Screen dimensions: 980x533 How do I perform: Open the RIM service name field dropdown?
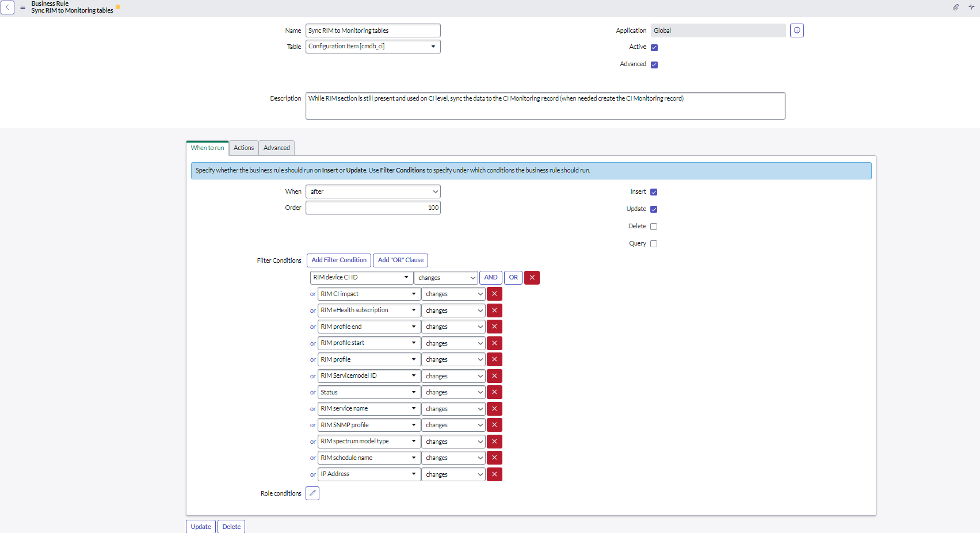click(x=369, y=409)
